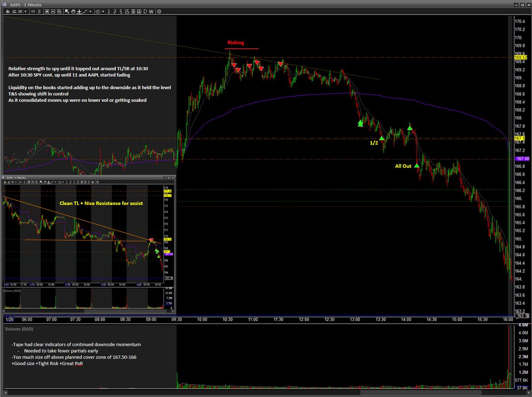The height and width of the screenshot is (397, 532).
Task: Expand drawing tools dropdown in 5 Minute toolbar
Action: pyautogui.click(x=55, y=182)
